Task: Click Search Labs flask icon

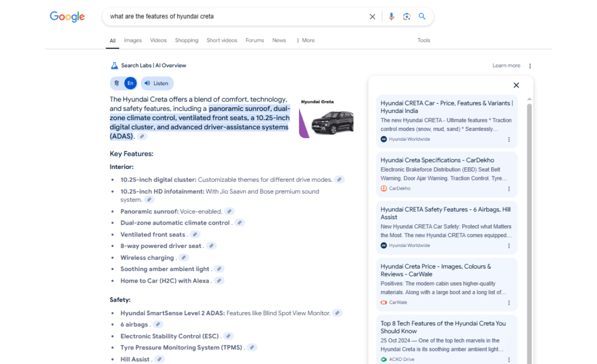Action: click(114, 66)
